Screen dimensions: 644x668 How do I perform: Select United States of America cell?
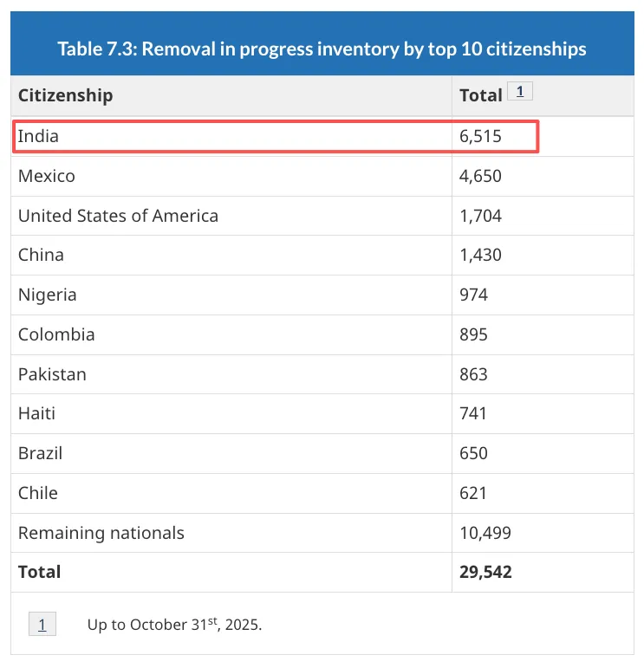[118, 216]
